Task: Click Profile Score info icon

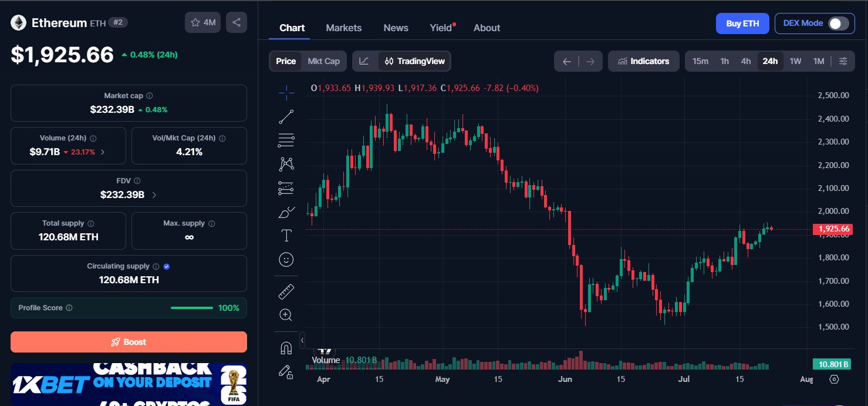Action: (69, 308)
